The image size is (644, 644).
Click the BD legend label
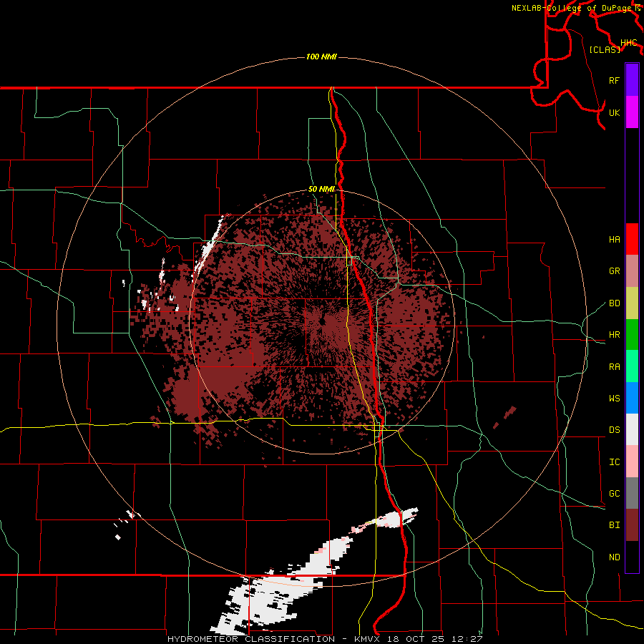tap(615, 303)
